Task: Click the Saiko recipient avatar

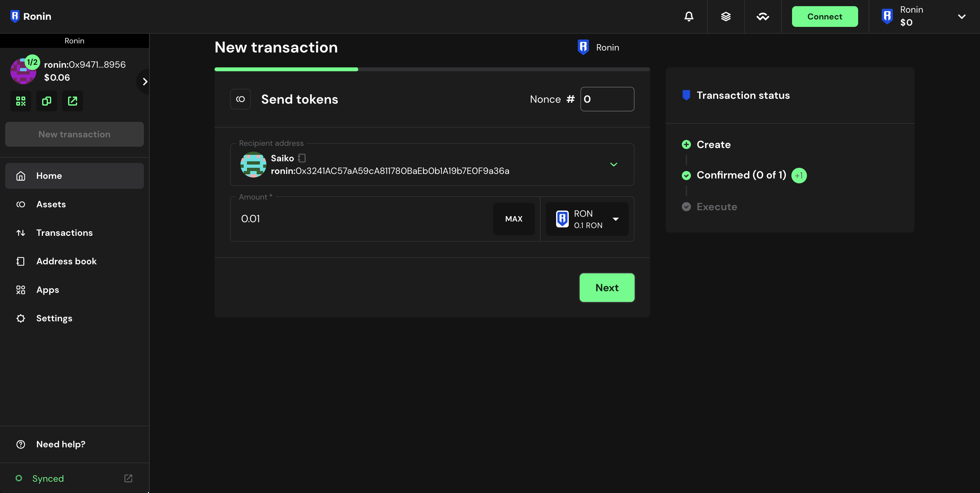Action: [253, 164]
